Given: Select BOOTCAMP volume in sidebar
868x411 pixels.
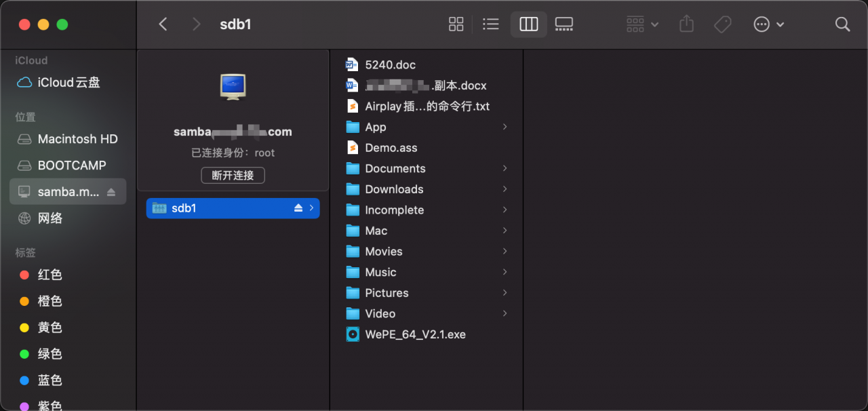Looking at the screenshot, I should coord(68,165).
